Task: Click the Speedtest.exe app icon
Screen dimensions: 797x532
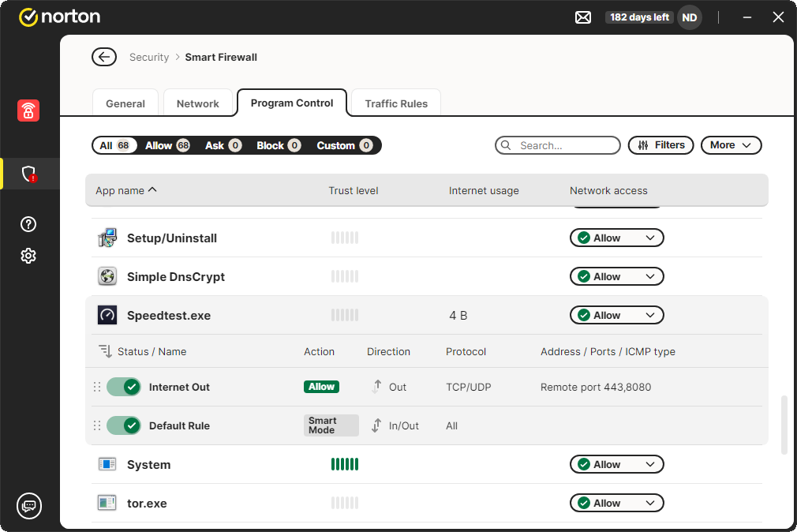Action: (x=107, y=315)
